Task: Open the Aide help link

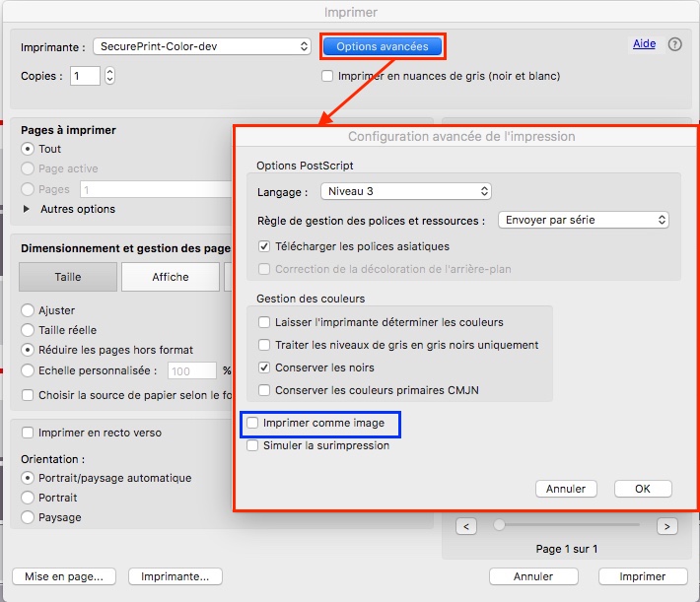Action: (644, 44)
